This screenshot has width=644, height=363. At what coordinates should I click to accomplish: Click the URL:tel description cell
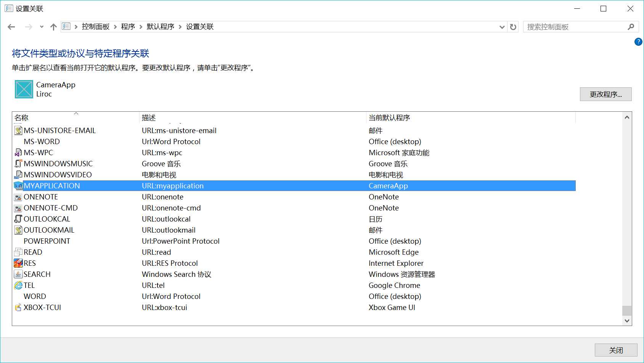153,285
